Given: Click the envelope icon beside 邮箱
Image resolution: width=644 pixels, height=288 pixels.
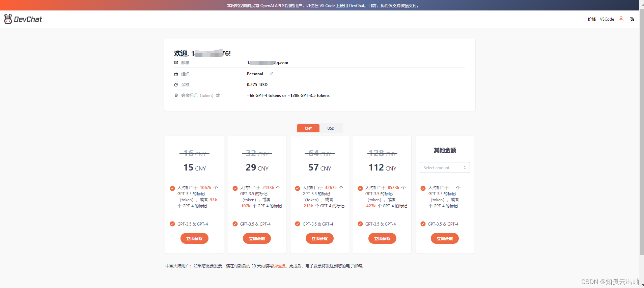Looking at the screenshot, I should point(176,62).
